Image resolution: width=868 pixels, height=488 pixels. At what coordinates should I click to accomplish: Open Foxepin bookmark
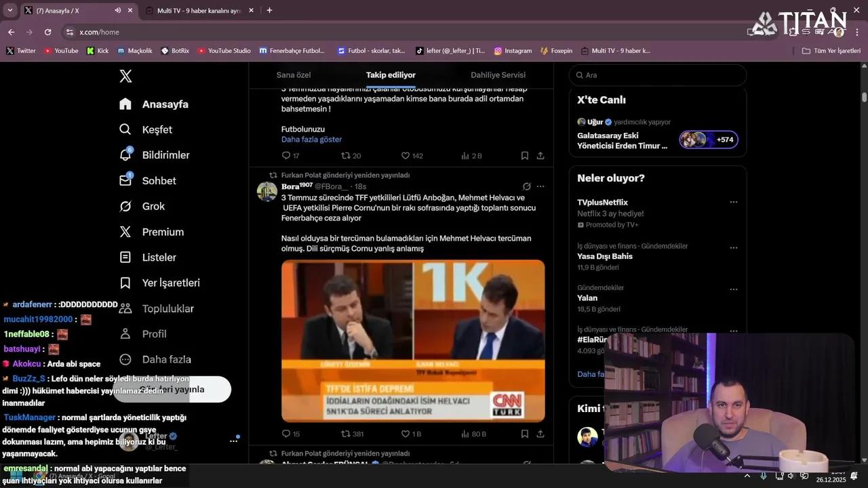pos(556,51)
